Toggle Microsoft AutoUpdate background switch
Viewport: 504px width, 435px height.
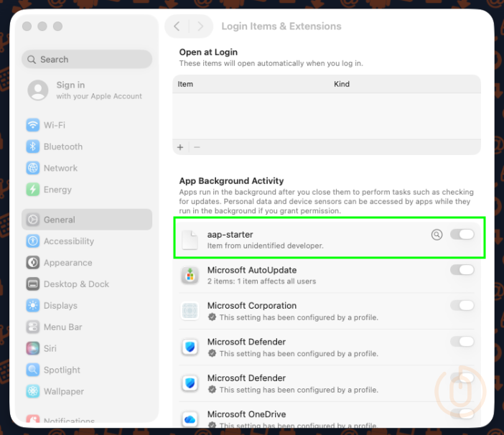pyautogui.click(x=462, y=270)
